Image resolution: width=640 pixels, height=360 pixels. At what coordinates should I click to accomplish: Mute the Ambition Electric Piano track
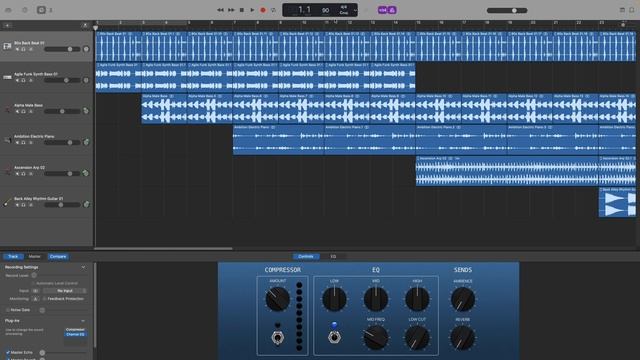[x=17, y=143]
